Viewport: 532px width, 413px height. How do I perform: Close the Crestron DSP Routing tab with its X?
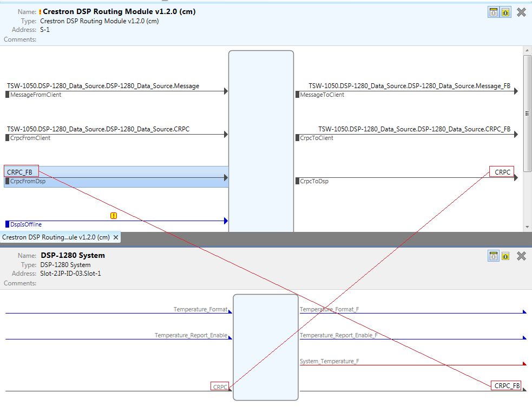(116, 237)
